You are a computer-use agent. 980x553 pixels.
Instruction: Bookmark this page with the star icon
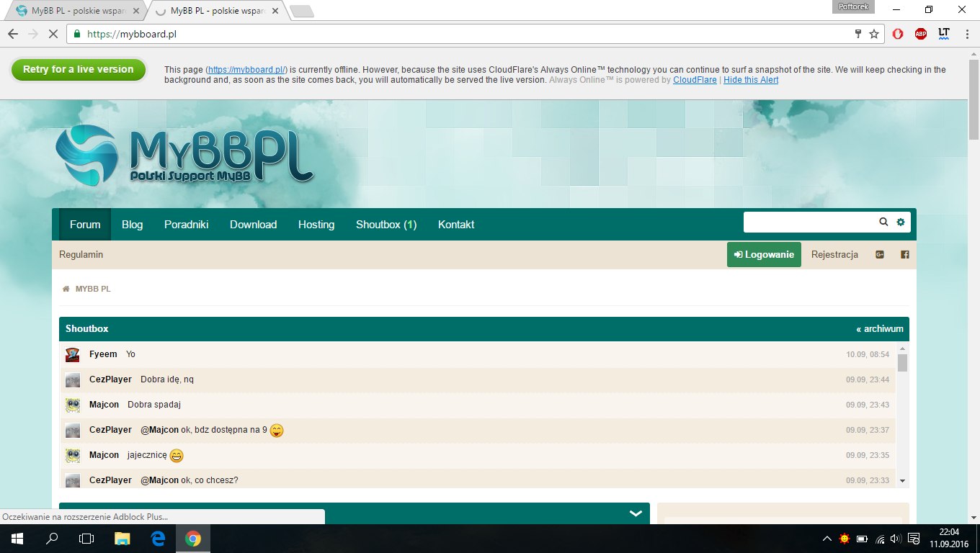pos(874,34)
